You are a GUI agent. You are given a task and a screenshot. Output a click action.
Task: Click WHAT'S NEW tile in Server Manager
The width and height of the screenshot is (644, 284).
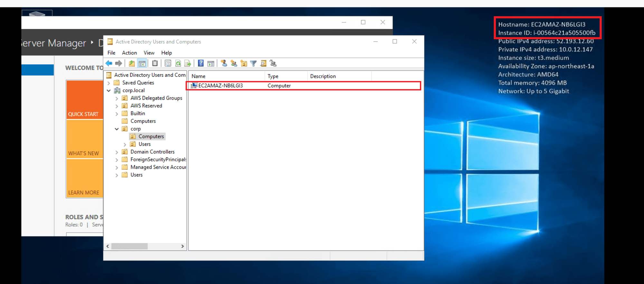(x=85, y=139)
